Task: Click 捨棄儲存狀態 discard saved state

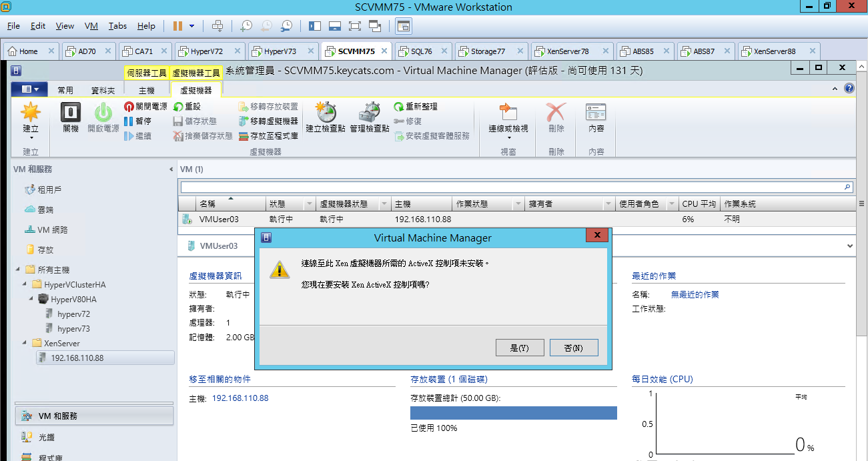Action: (x=203, y=136)
